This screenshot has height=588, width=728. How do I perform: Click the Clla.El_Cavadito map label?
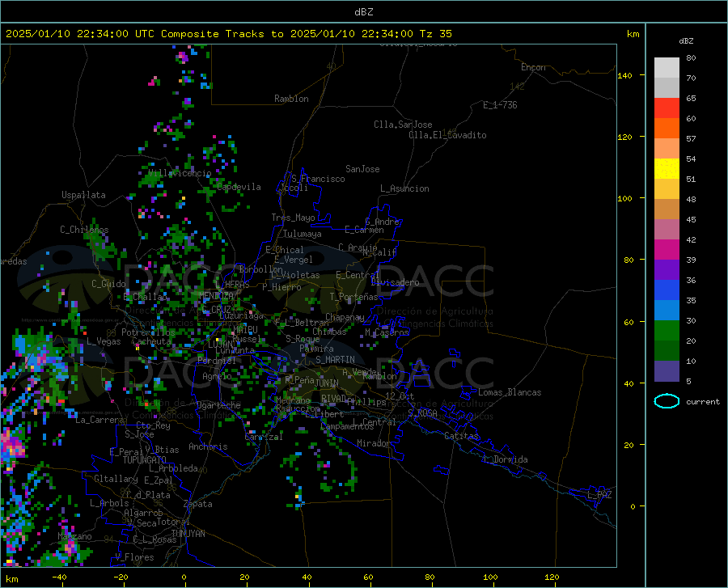coord(447,135)
